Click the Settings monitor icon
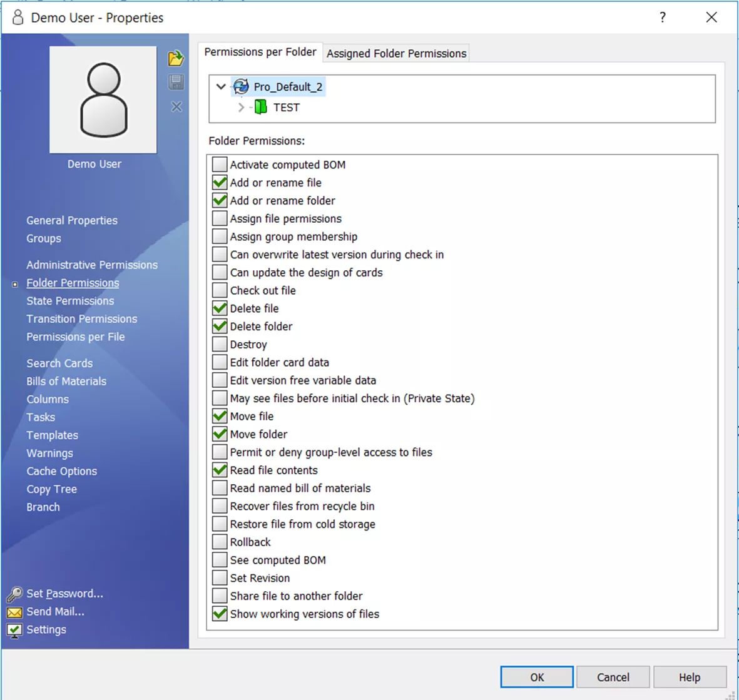The height and width of the screenshot is (700, 739). tap(14, 630)
